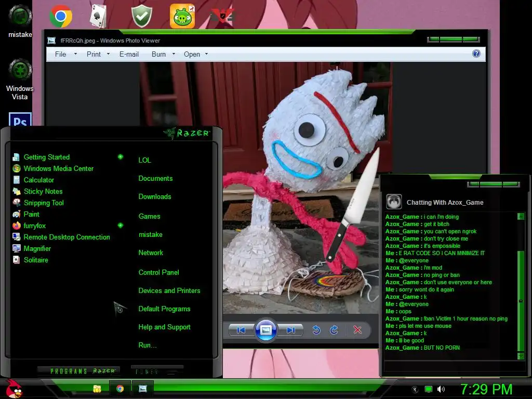This screenshot has width=532, height=399.
Task: Expand furryfox jump list arrow
Action: point(121,225)
